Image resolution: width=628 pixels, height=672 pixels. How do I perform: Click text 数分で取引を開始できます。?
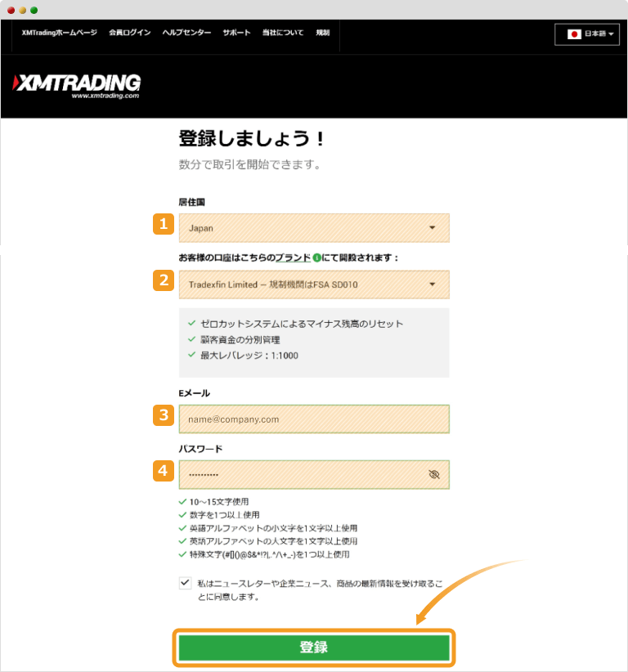click(250, 164)
